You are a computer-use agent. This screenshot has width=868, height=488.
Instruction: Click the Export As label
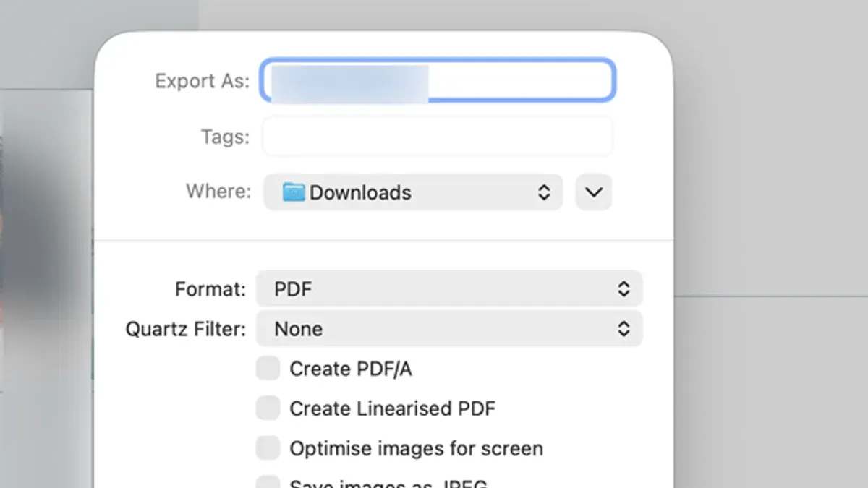click(203, 80)
